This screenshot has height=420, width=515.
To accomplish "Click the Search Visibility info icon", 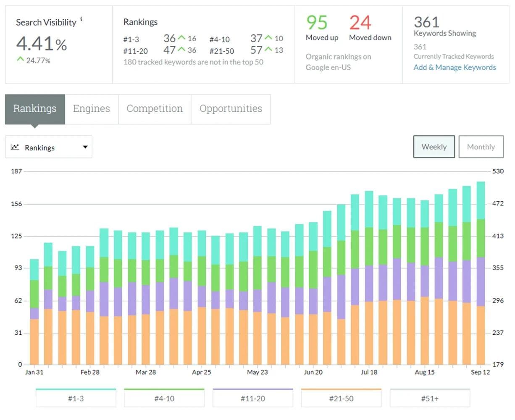I will pos(81,19).
